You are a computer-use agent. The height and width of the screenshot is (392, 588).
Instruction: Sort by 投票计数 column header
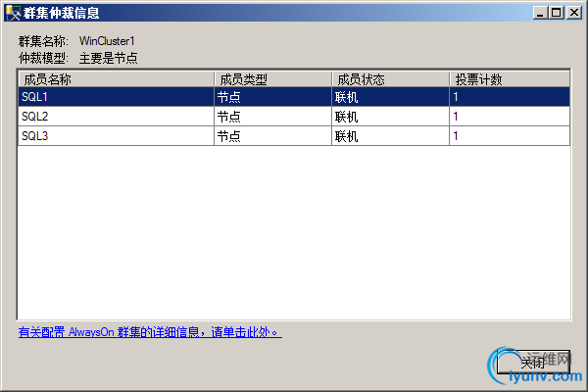tap(510, 79)
